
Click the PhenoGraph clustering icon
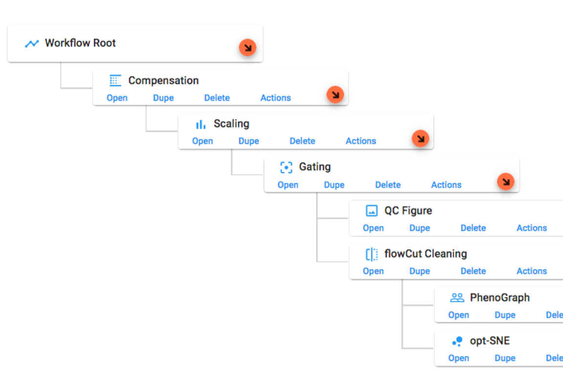[457, 297]
